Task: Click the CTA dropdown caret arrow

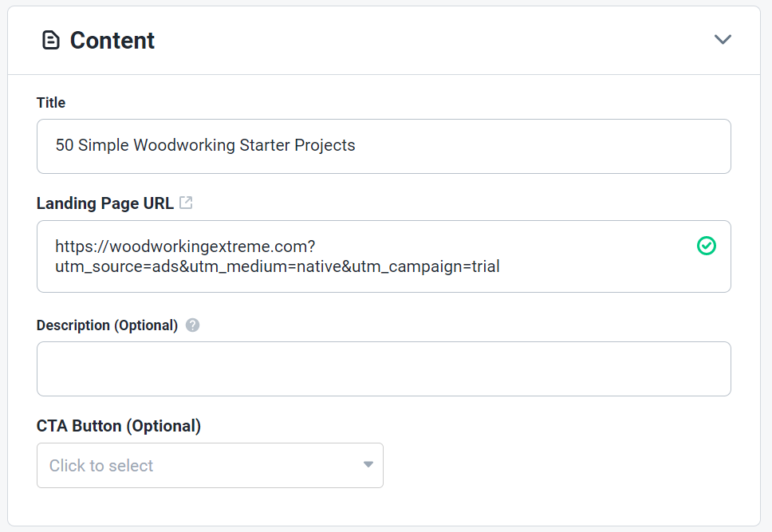Action: [368, 464]
